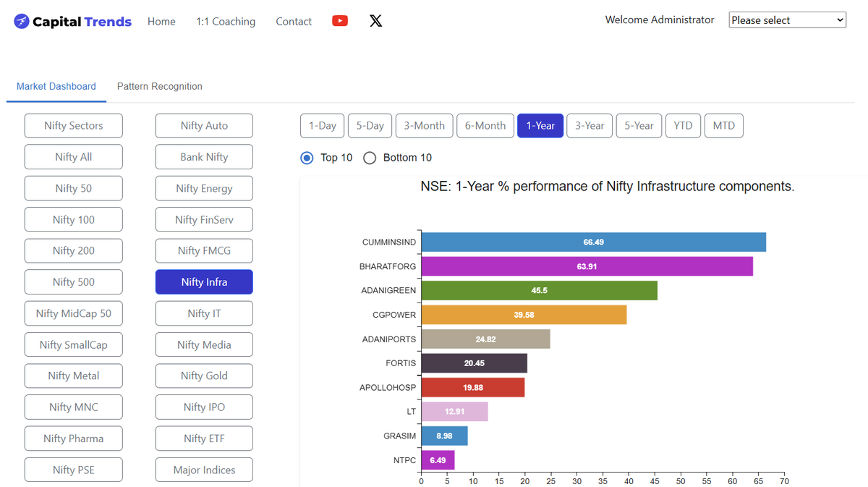The width and height of the screenshot is (868, 487).
Task: Select the Nifty SmallCap button
Action: click(74, 345)
